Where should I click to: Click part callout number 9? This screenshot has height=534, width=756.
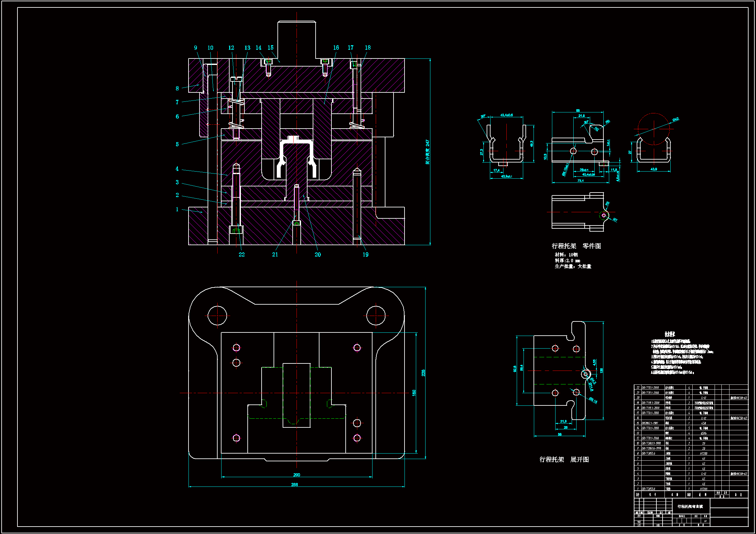(196, 48)
